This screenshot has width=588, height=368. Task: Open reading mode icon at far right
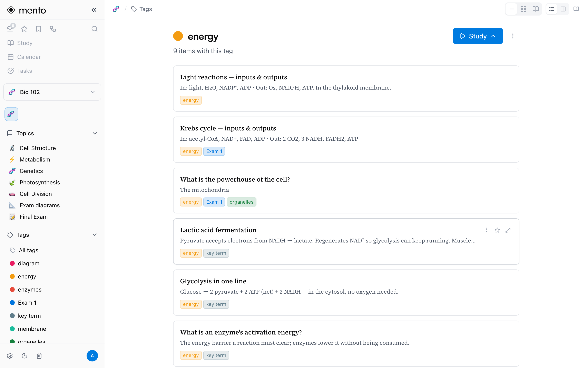(x=576, y=9)
